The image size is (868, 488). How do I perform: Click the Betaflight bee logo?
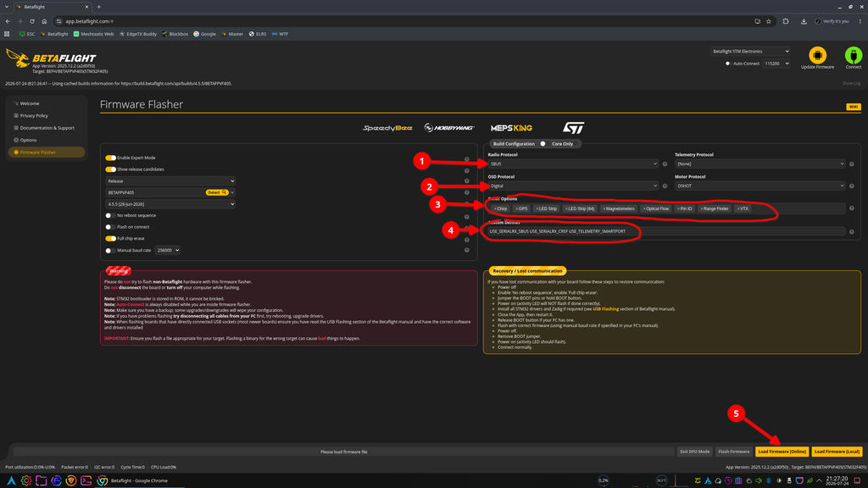pos(17,58)
